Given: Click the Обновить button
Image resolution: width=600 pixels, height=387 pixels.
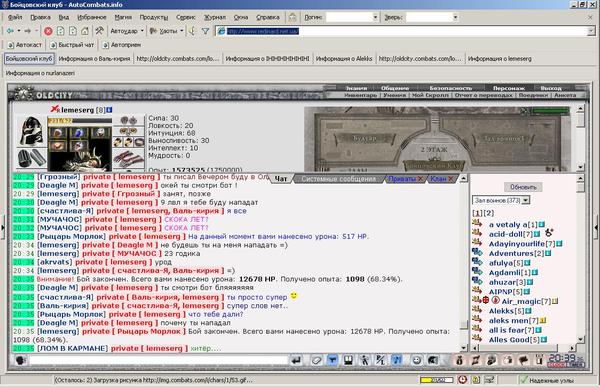Looking at the screenshot, I should (523, 187).
